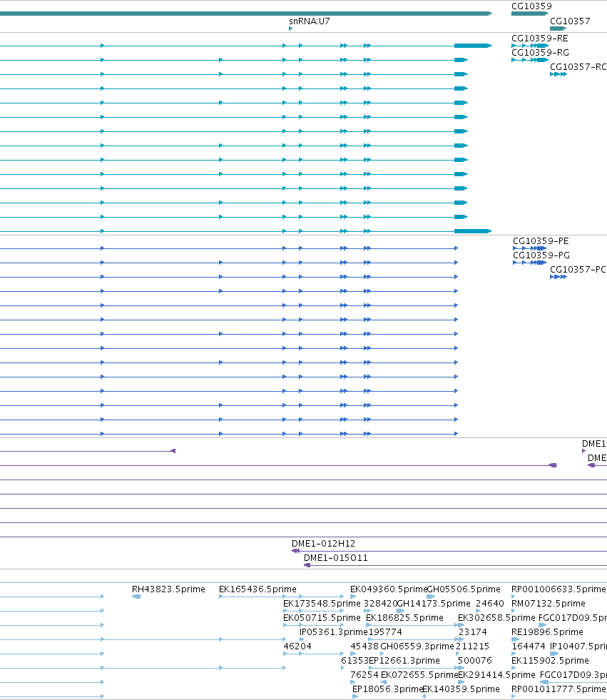This screenshot has height=700, width=607.
Task: Click the 76254 feature label
Action: (364, 675)
